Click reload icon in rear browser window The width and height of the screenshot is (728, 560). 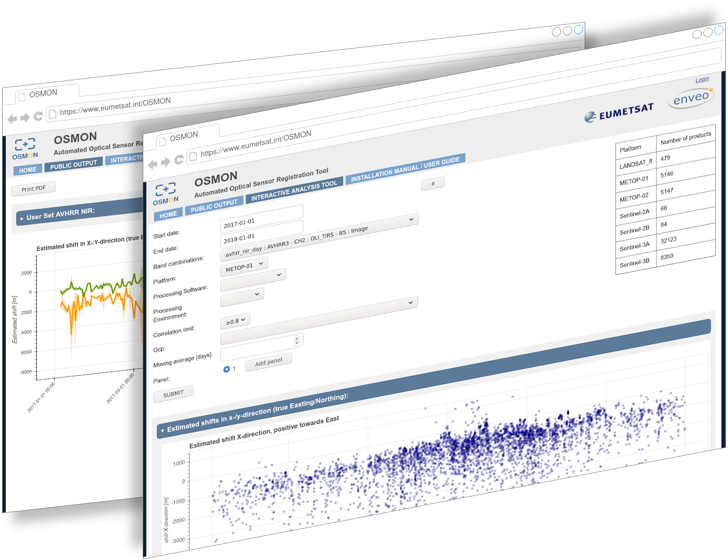tap(38, 116)
